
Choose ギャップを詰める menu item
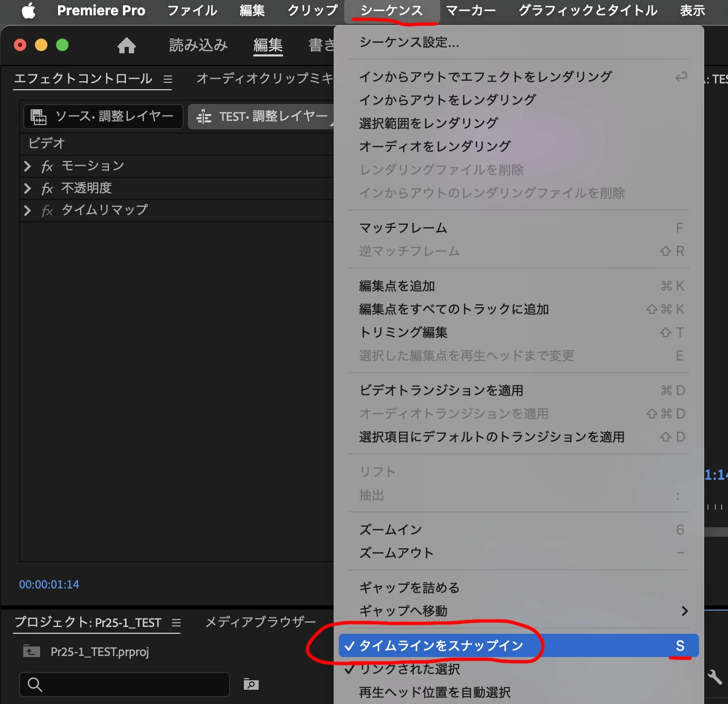click(x=519, y=588)
